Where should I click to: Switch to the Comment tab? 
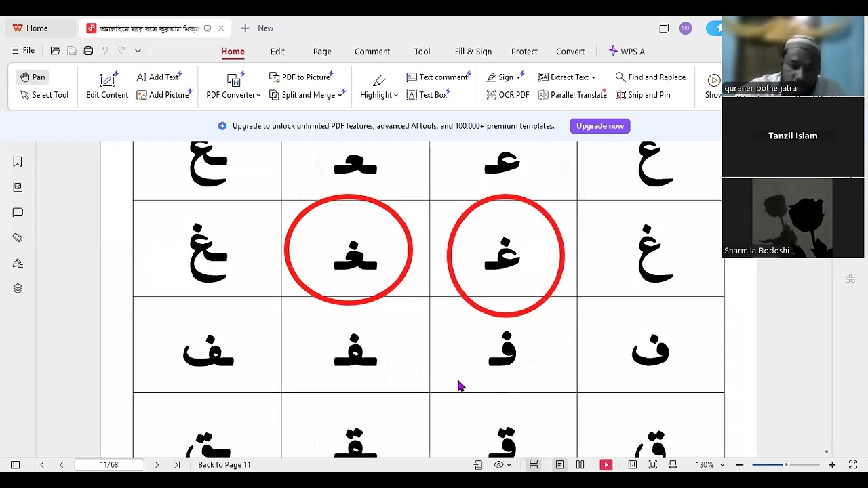pos(372,52)
